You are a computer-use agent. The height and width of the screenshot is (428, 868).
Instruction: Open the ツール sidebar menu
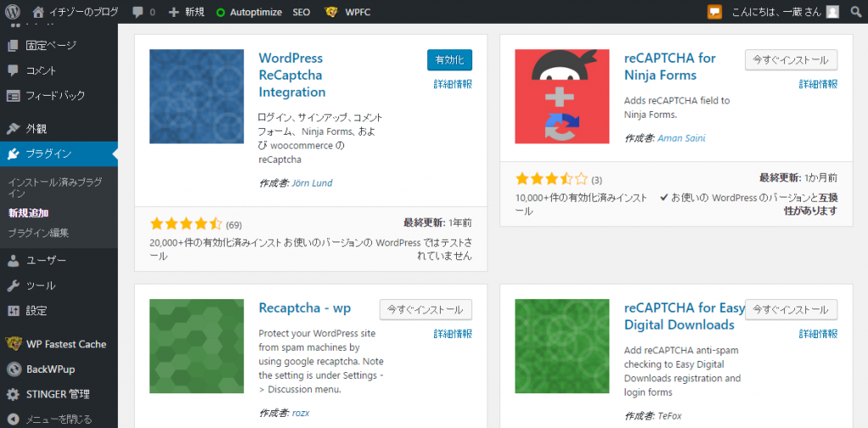[41, 286]
